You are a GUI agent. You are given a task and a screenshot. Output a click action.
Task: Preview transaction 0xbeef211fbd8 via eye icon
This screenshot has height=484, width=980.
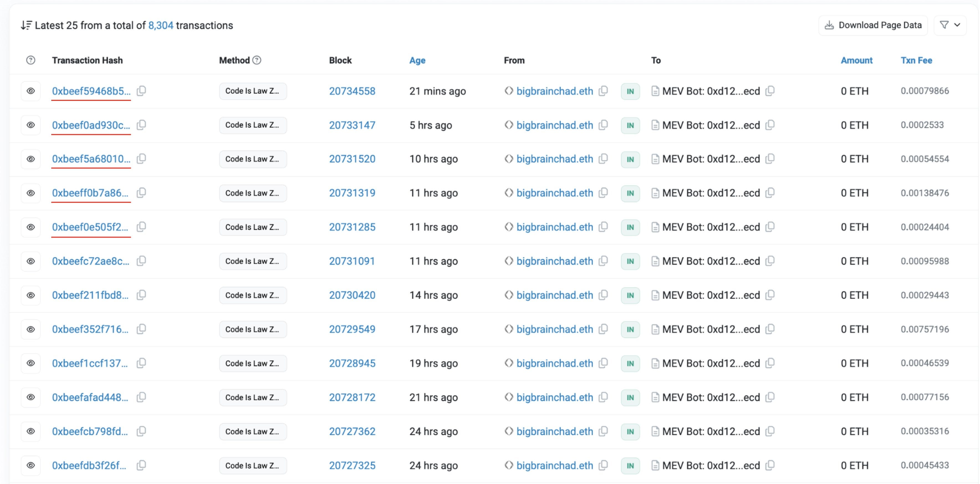click(31, 295)
